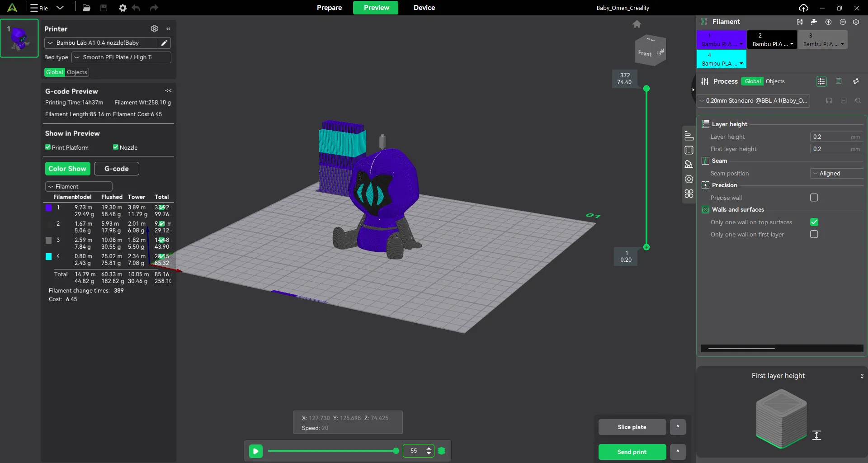Select Global in Process header
The image size is (868, 463).
point(753,81)
